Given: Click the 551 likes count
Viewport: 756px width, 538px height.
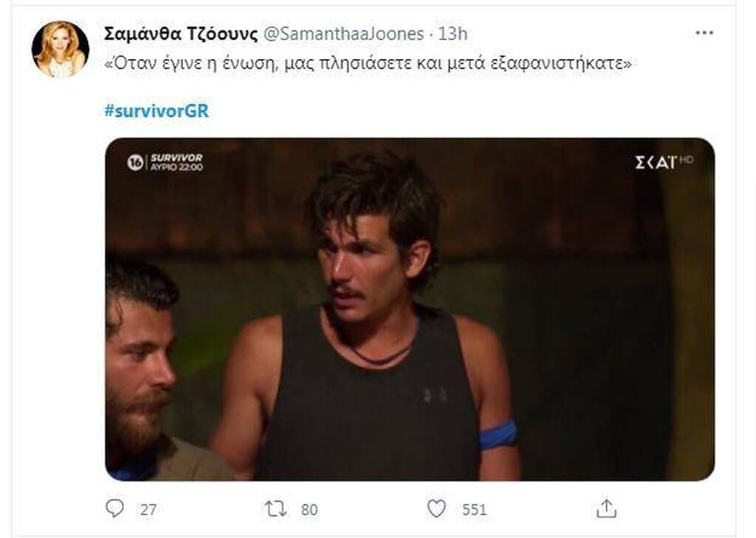Looking at the screenshot, I should 475,509.
